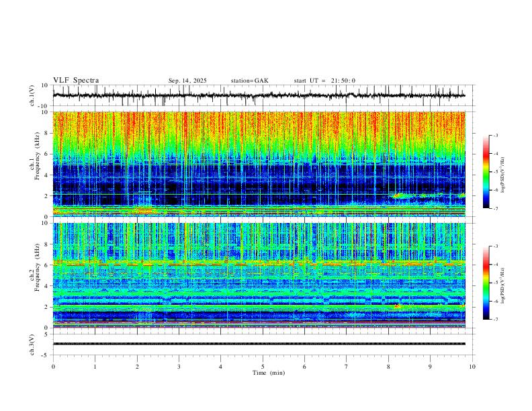Viewport: 532px width, 411px height.
Task: Click the "-7" label on lower colorbar
Action: [496, 320]
